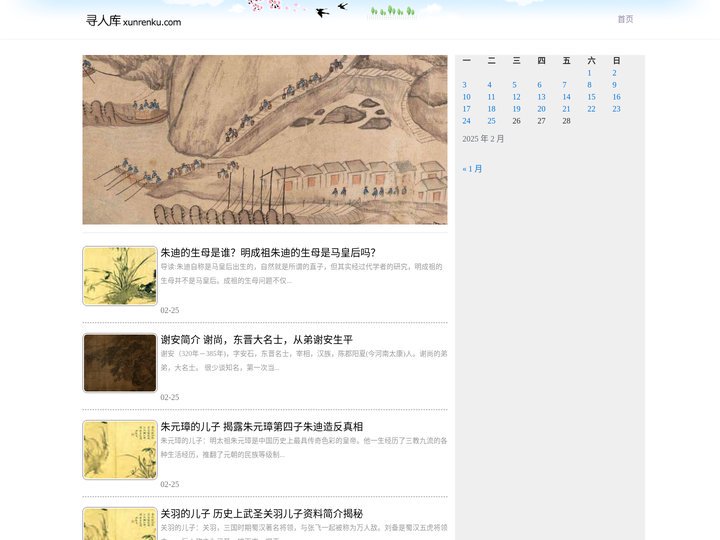Open the large landscape painting banner

(x=265, y=140)
